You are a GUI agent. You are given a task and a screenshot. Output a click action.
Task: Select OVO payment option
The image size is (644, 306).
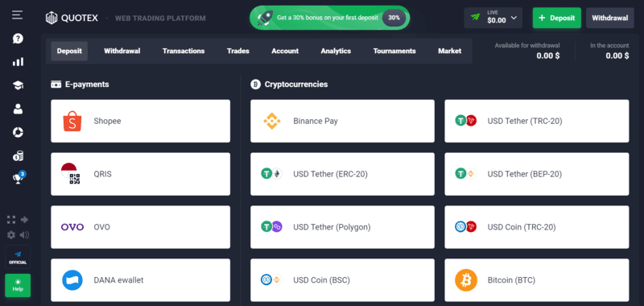tap(140, 227)
